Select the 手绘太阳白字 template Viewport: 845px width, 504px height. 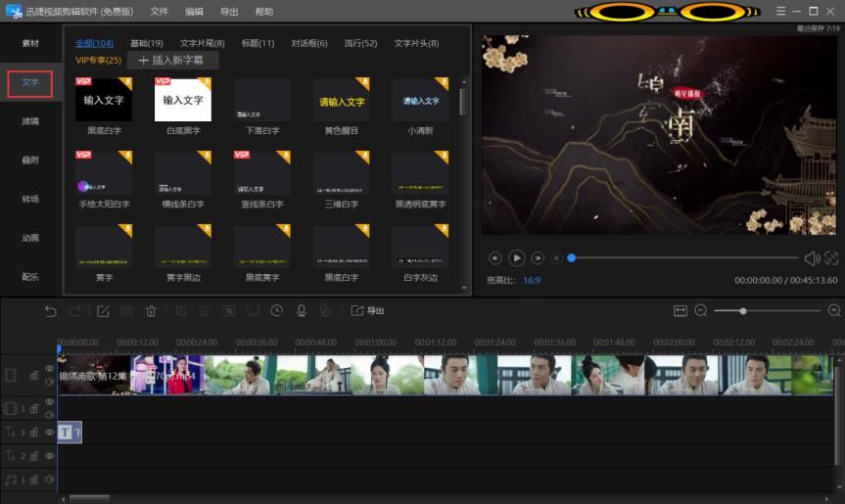(x=104, y=180)
